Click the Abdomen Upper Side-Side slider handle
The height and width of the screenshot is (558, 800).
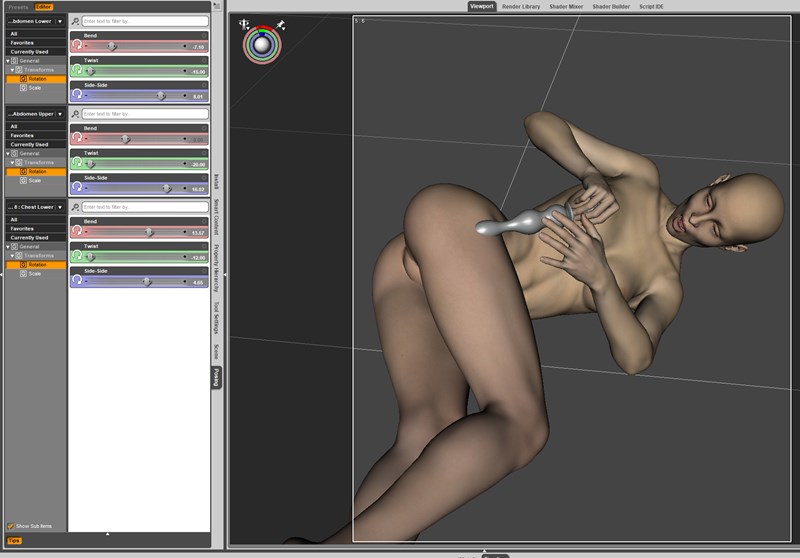tap(166, 189)
